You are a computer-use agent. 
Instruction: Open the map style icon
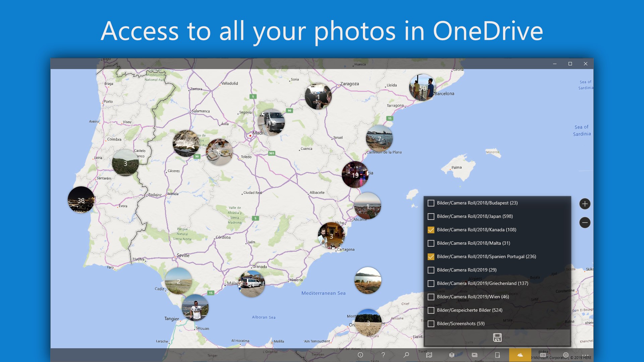pos(429,355)
